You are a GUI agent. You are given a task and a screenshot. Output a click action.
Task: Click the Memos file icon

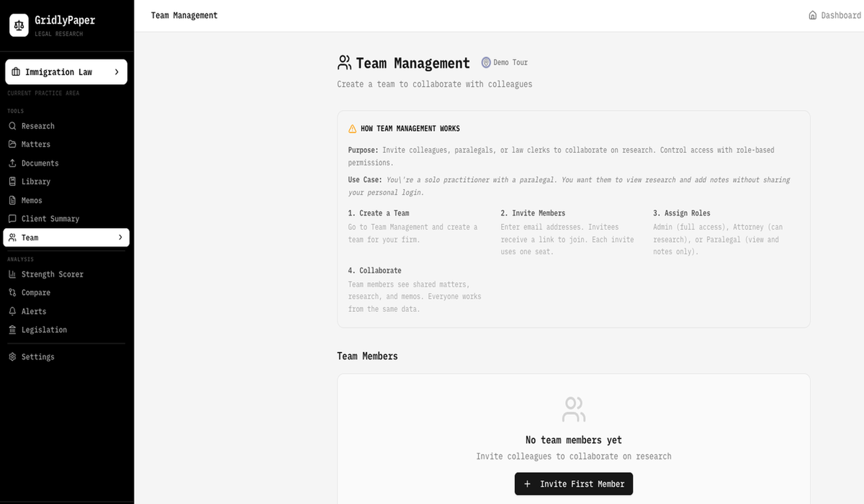click(x=12, y=200)
